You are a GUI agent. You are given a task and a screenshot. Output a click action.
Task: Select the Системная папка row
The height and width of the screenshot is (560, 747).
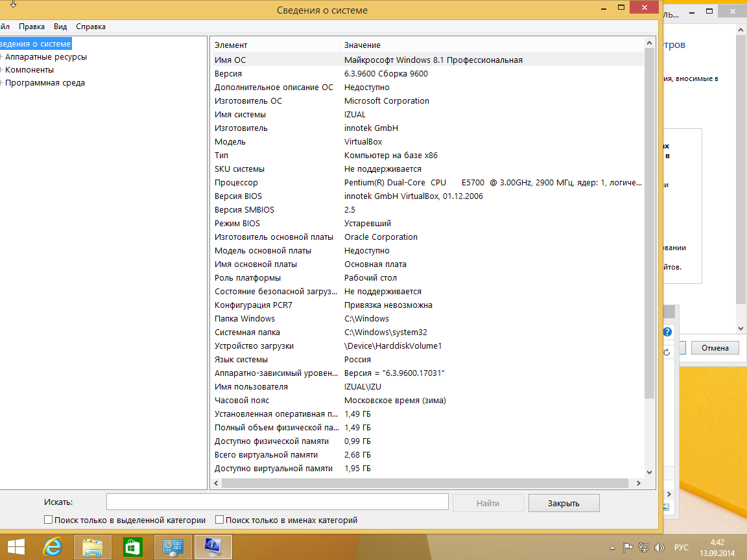(x=427, y=332)
